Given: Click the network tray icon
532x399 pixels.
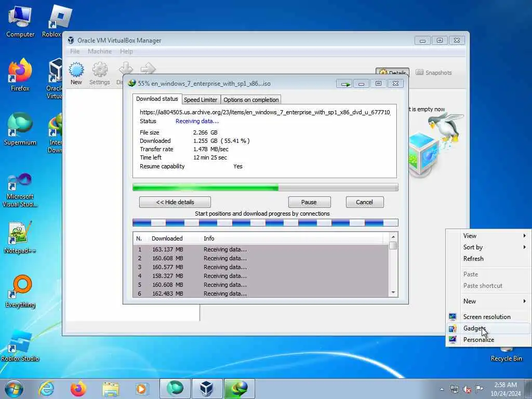Looking at the screenshot, I should (454, 389).
